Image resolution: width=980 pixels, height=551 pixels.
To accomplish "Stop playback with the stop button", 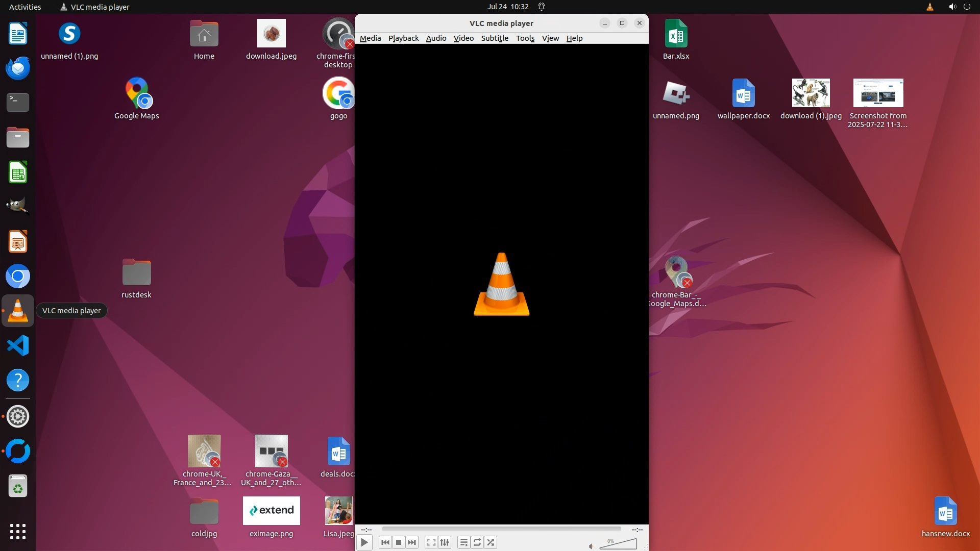I will coord(399,542).
